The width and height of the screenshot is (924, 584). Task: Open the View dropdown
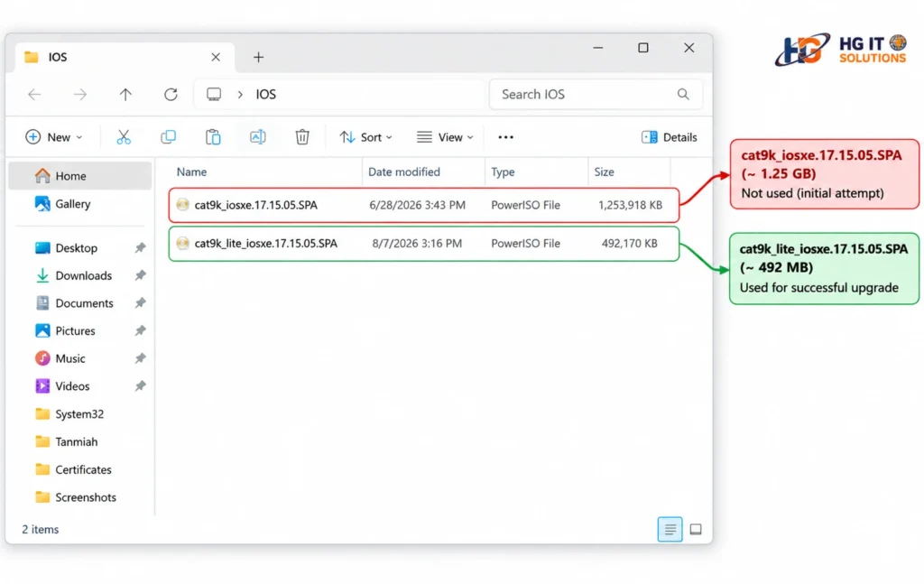tap(445, 137)
